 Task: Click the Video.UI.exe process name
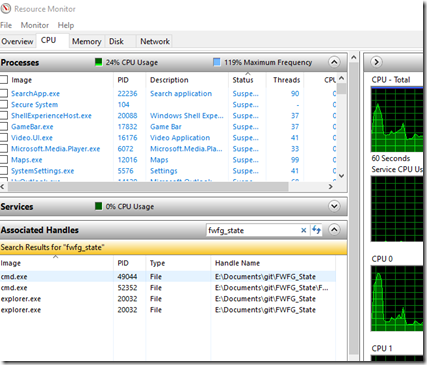pyautogui.click(x=32, y=138)
